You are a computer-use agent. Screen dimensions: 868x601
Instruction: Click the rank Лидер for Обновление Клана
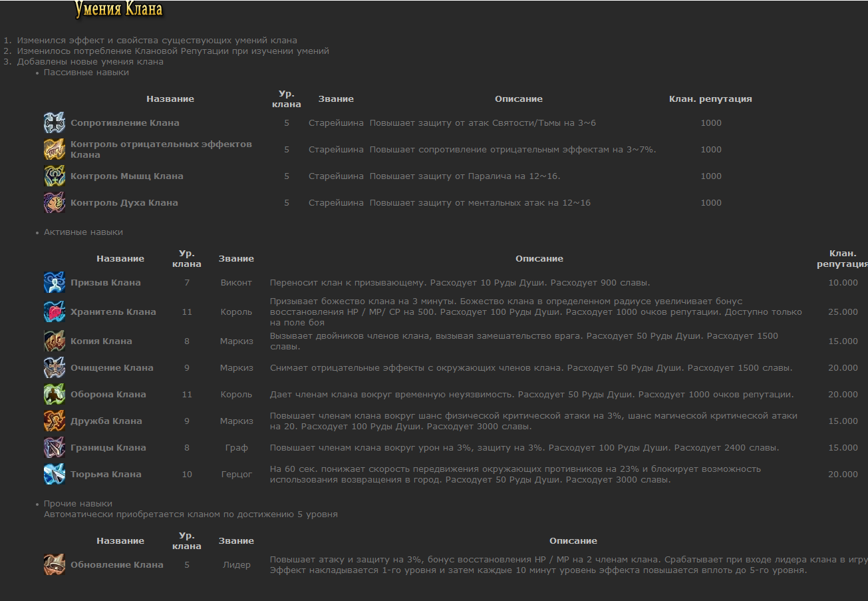pos(236,564)
